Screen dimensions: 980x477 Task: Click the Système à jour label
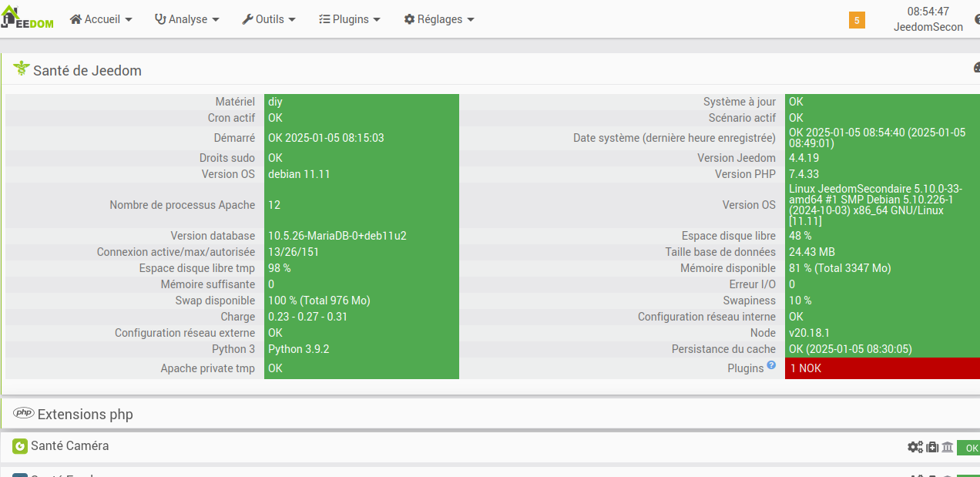[740, 102]
